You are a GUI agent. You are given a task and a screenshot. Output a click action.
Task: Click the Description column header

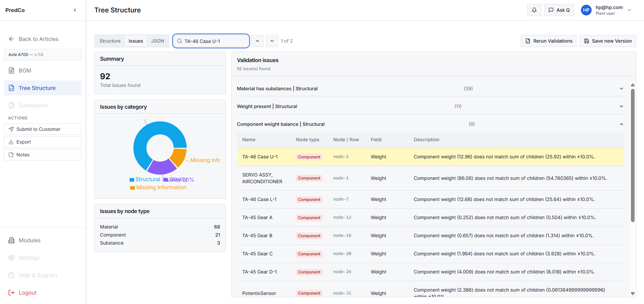(427, 140)
